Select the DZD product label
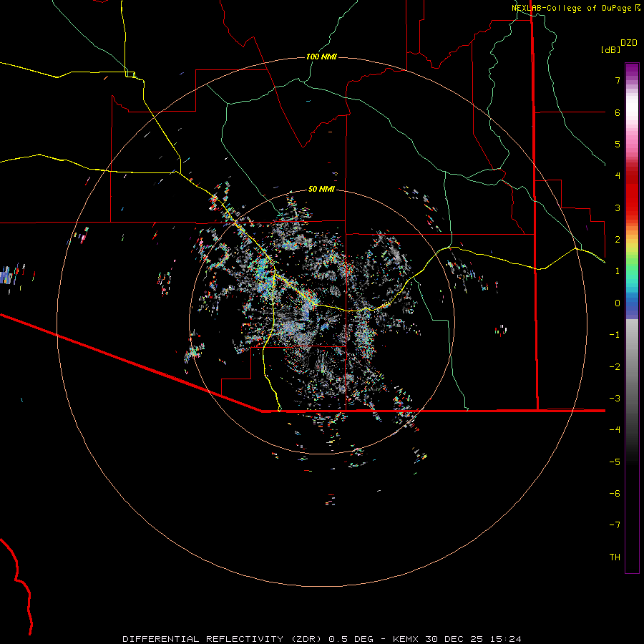Viewport: 644px width, 644px height. click(629, 43)
